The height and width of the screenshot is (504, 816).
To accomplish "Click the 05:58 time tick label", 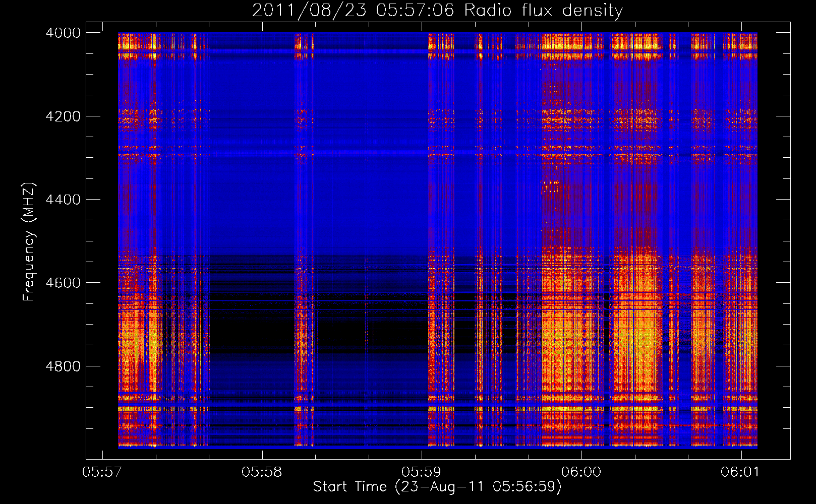I will point(262,472).
